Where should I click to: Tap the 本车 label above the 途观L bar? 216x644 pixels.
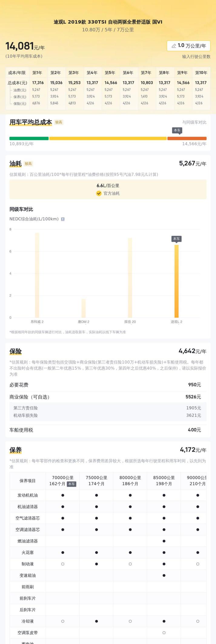[x=176, y=239]
